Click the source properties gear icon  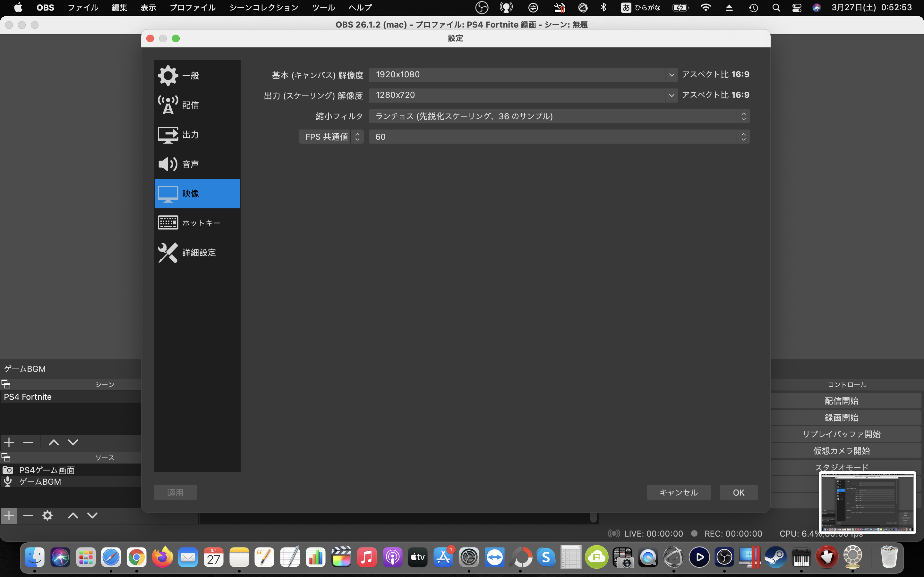(x=47, y=515)
